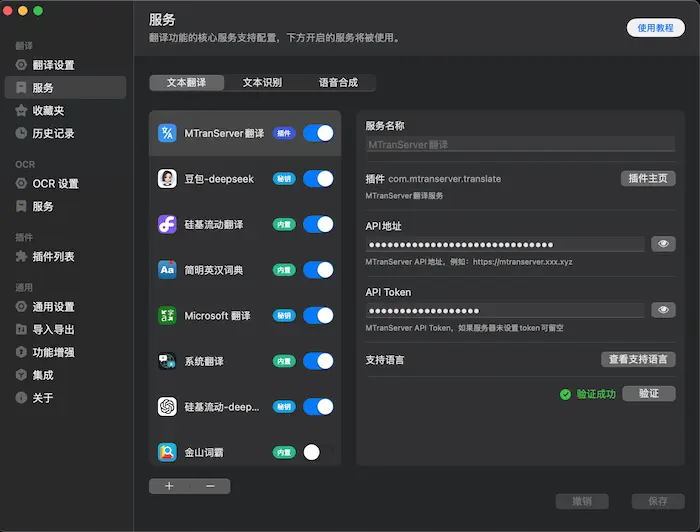Reveal the API地址 value with eye button
The image size is (700, 532).
pos(663,244)
